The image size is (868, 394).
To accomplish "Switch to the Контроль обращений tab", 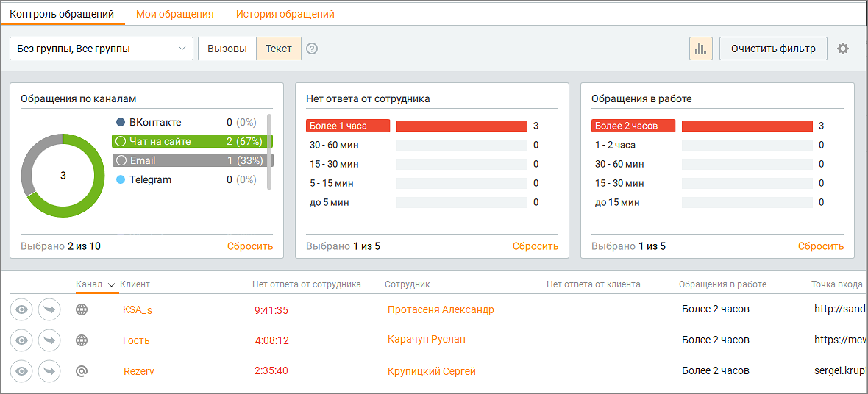I will 62,14.
